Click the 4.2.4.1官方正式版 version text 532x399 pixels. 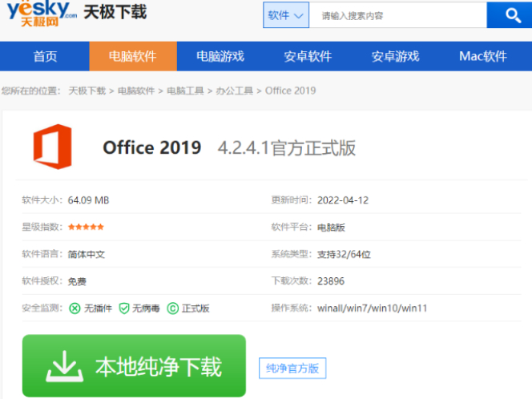[x=287, y=148]
